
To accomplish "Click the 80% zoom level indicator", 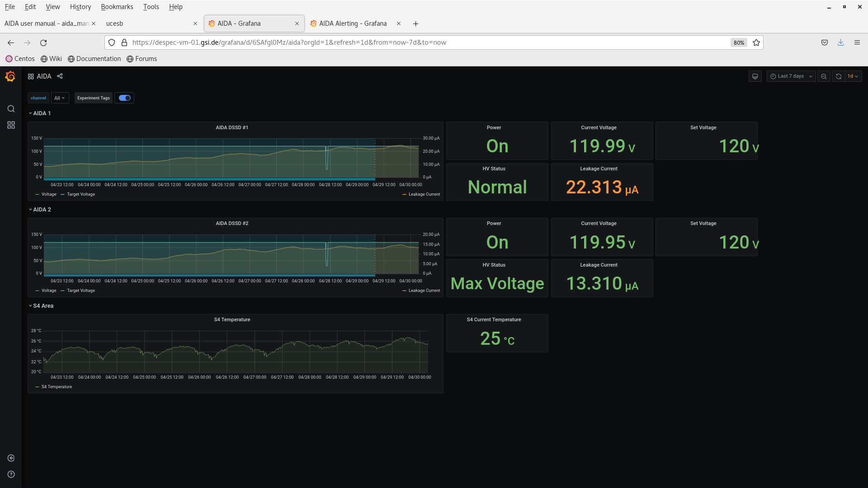I will 739,42.
